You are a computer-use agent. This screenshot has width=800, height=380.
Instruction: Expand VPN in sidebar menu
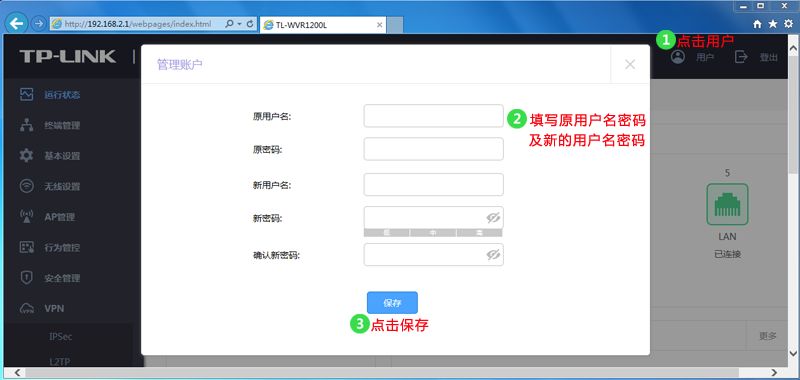pyautogui.click(x=54, y=309)
